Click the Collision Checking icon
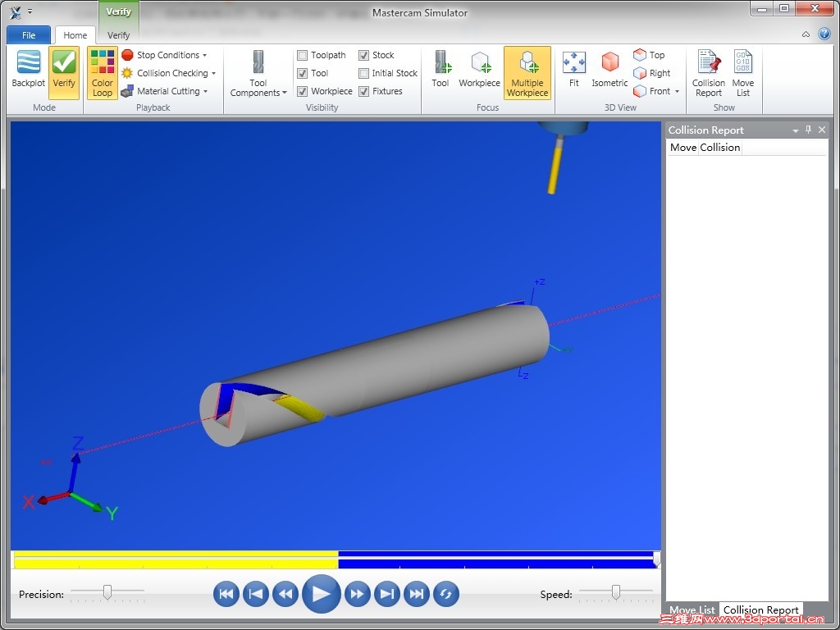This screenshot has width=840, height=630. tap(127, 73)
